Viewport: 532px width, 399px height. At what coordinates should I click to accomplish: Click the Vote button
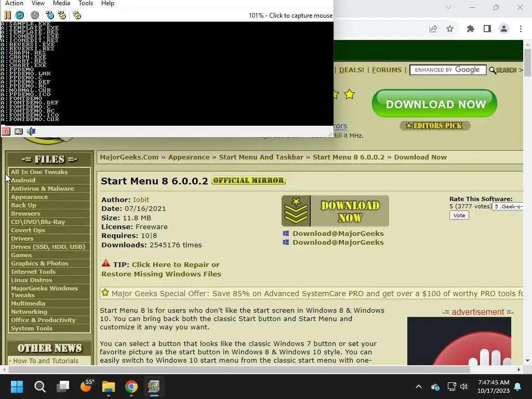click(459, 216)
